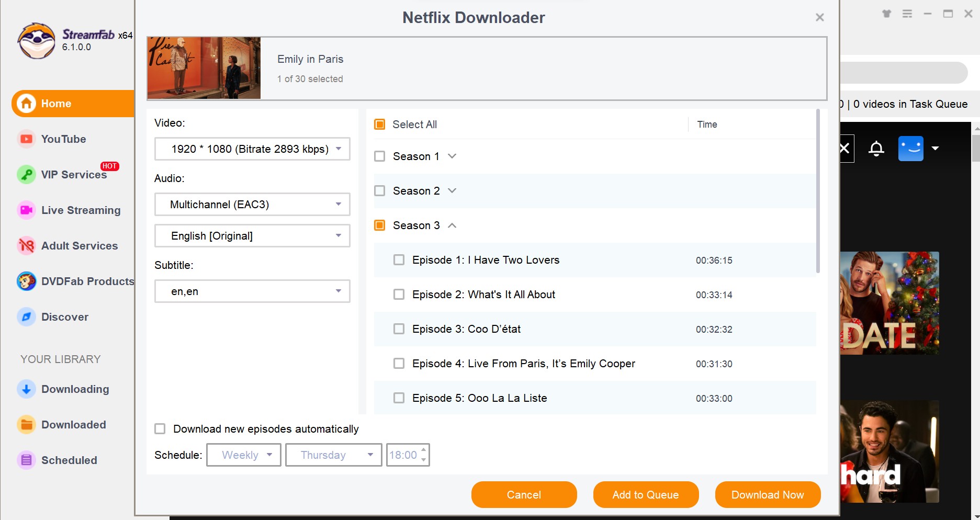Click the StreamFab sloth logo
Screen dimensions: 980x520
pos(36,41)
